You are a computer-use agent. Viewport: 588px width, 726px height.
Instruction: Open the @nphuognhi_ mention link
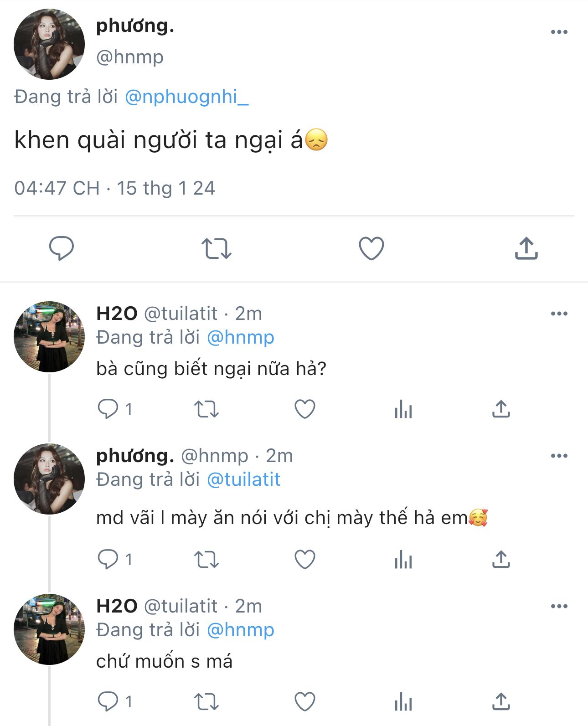point(187,97)
